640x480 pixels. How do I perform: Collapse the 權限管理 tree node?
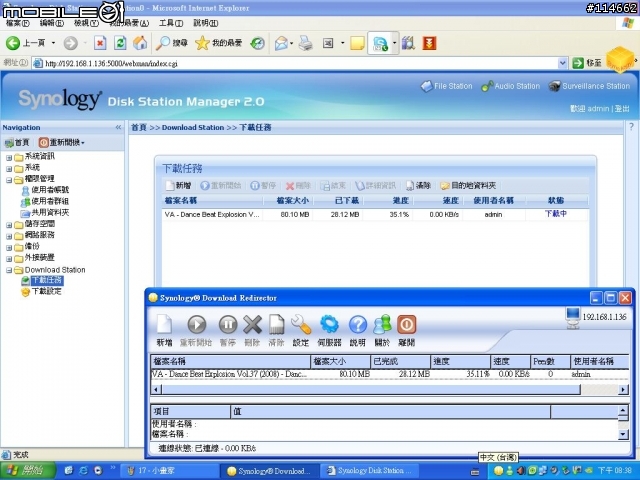[9, 180]
